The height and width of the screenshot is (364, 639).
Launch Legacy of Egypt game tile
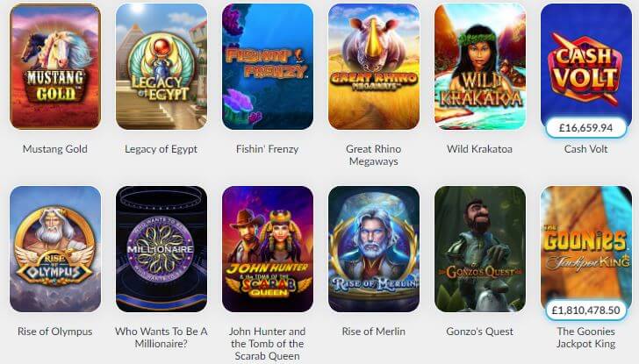click(x=162, y=67)
